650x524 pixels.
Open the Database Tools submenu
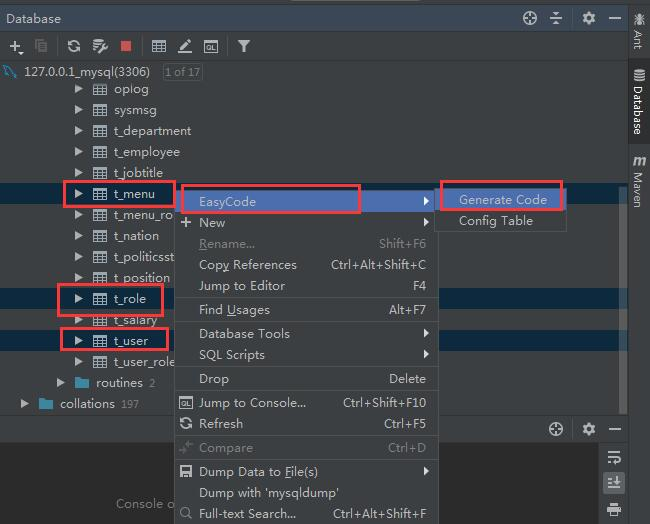point(307,334)
